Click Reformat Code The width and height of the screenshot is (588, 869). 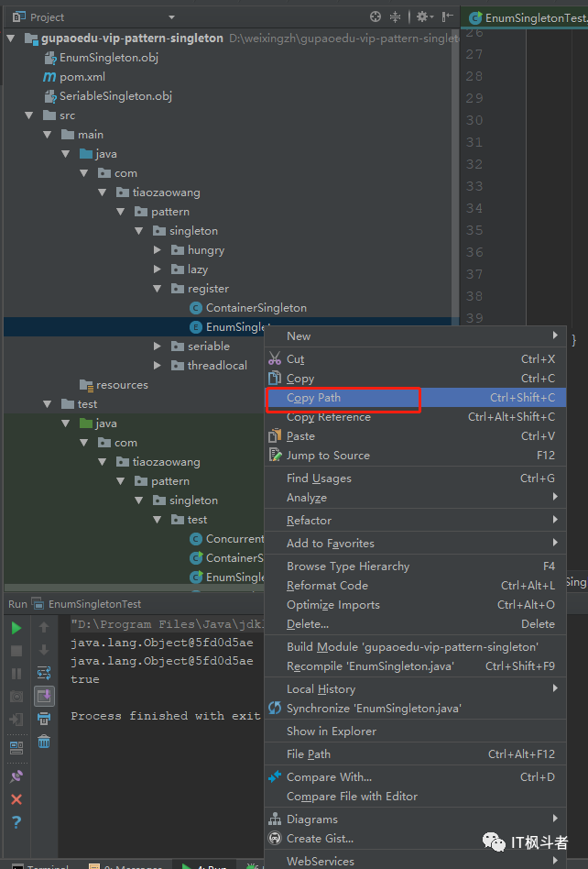point(415,585)
